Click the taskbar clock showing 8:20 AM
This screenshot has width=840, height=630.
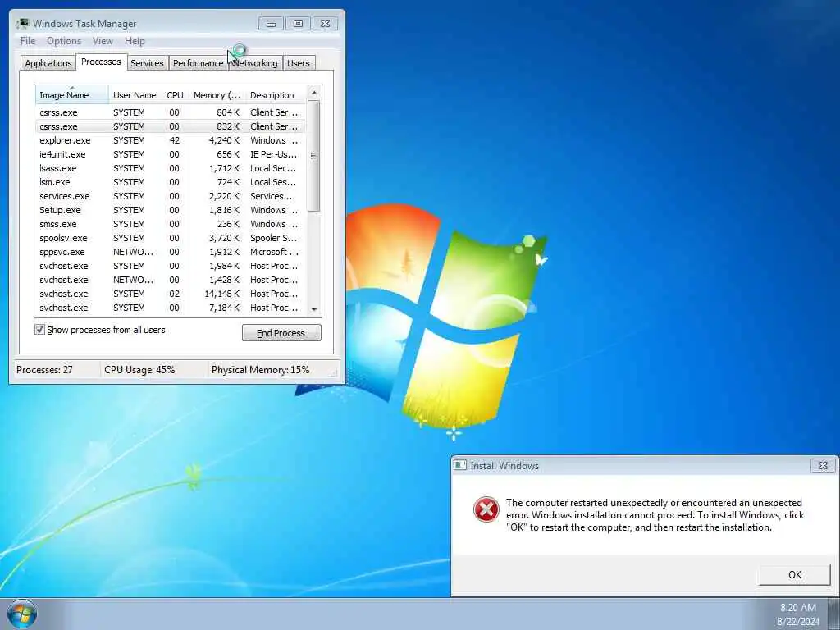coord(798,614)
